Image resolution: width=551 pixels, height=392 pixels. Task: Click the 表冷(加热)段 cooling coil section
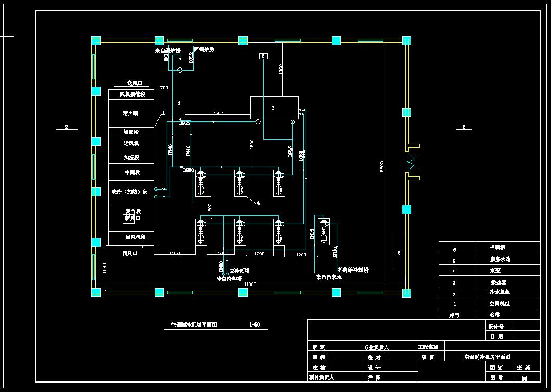[131, 192]
